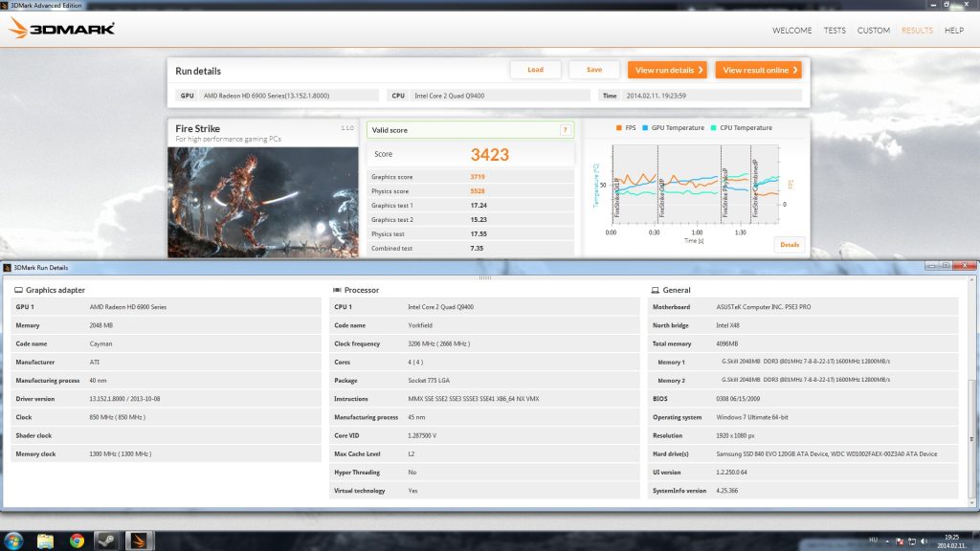Click the Valid score label
Image resolution: width=980 pixels, height=551 pixels.
390,130
